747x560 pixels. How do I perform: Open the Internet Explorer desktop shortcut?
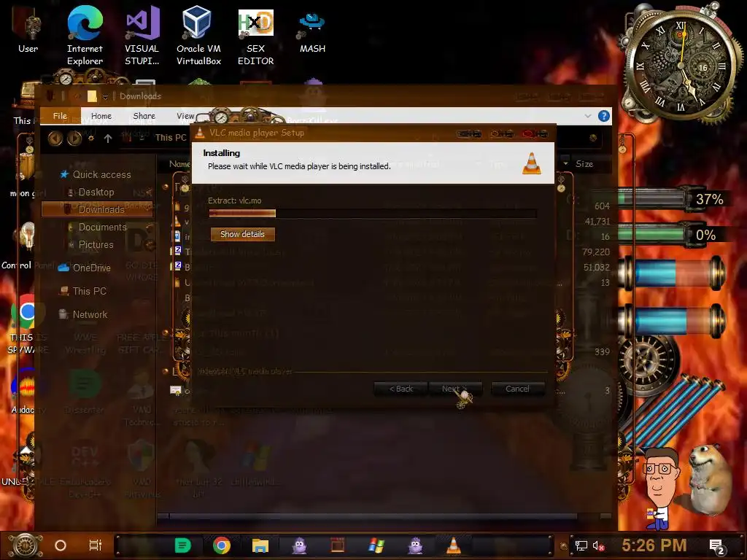point(85,36)
